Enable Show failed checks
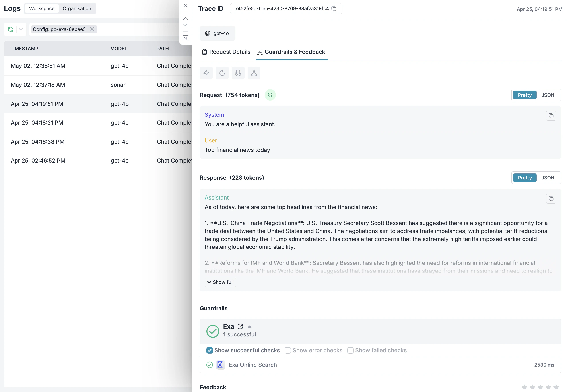 coord(350,351)
